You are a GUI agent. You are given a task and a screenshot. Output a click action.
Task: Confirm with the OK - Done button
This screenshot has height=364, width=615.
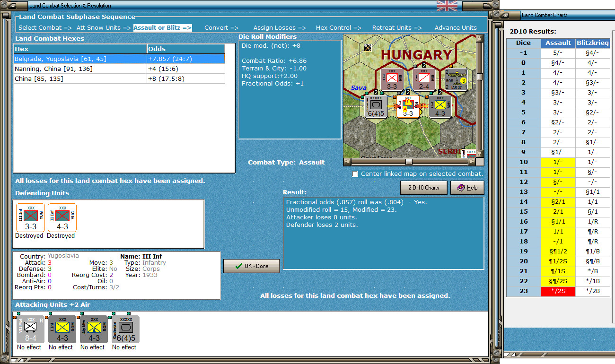252,266
